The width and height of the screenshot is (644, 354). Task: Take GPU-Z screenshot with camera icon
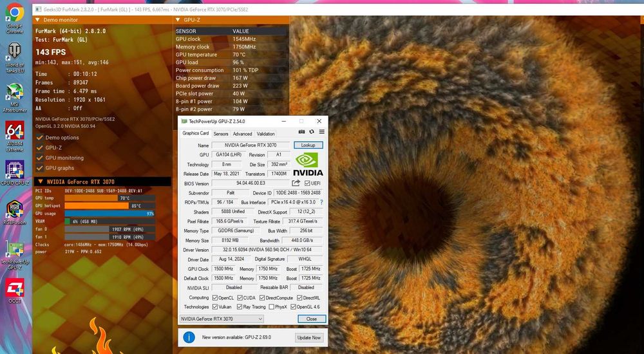[302, 132]
